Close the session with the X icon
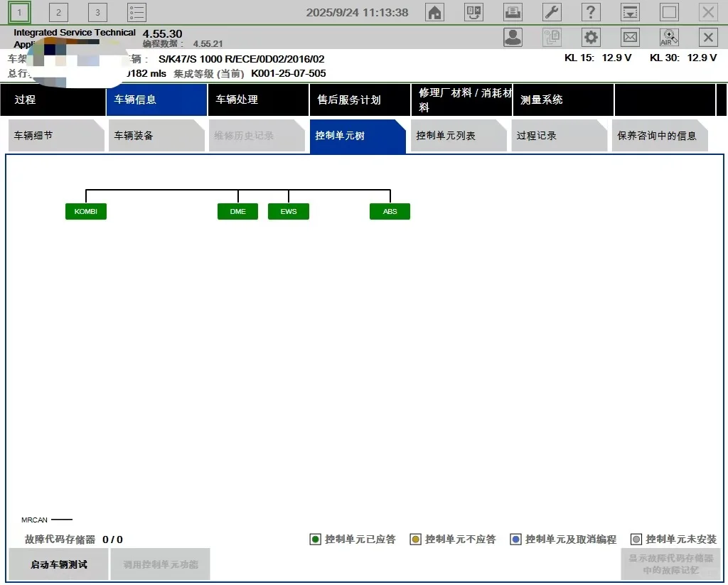 point(708,37)
